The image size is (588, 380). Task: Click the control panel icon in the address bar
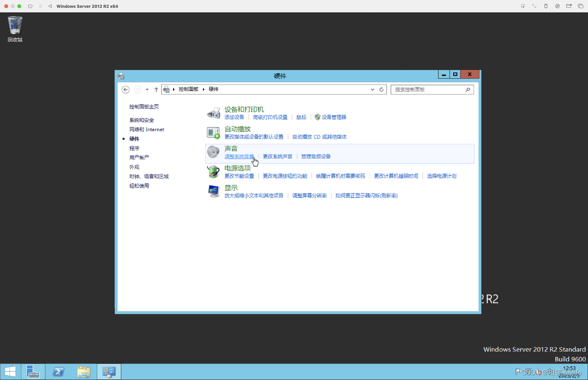pos(166,89)
